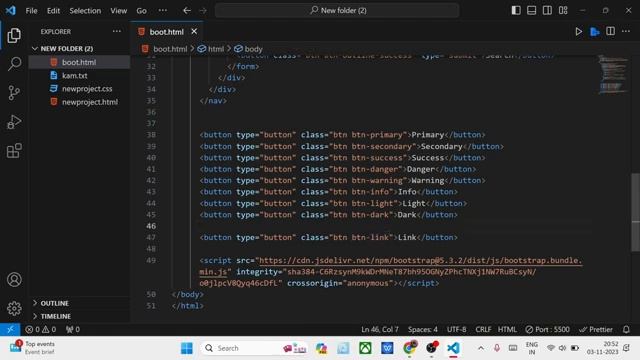Collapse the NEW FOLDER (2) section
This screenshot has height=360, width=640.
tap(80, 49)
